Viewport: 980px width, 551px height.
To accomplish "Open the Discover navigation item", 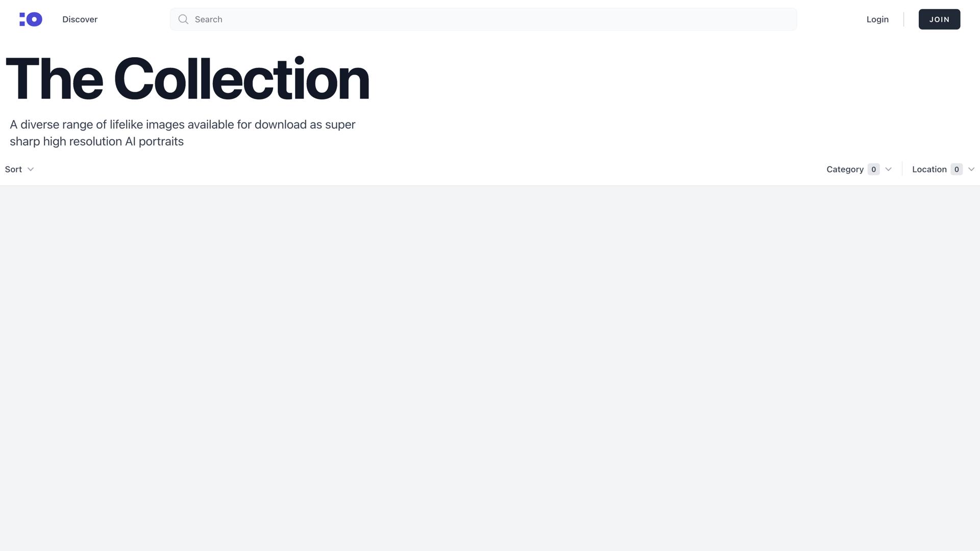I will coord(80,19).
